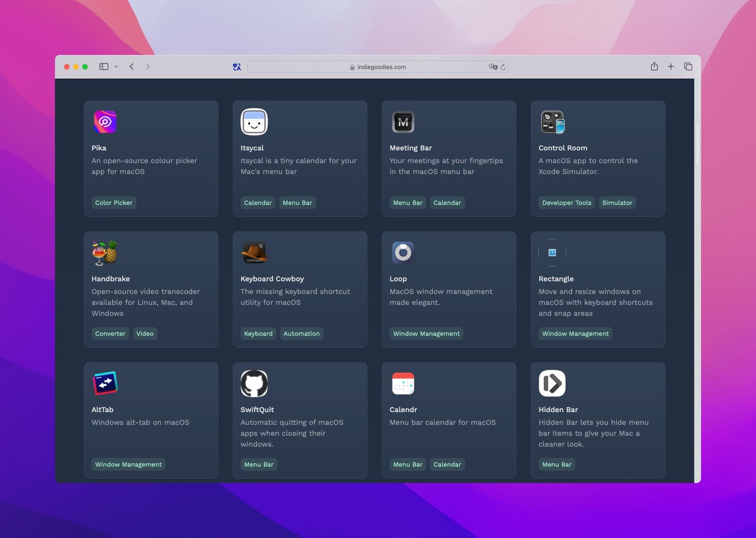Viewport: 756px width, 538px height.
Task: Click the page vertical scrollbar thumb
Action: [x=697, y=144]
